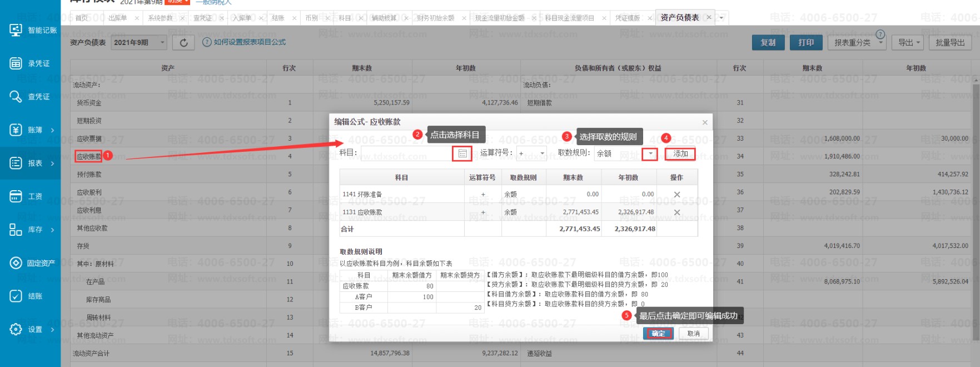Image resolution: width=980 pixels, height=367 pixels.
Task: Click the 添加 button in the dialog
Action: tap(680, 153)
